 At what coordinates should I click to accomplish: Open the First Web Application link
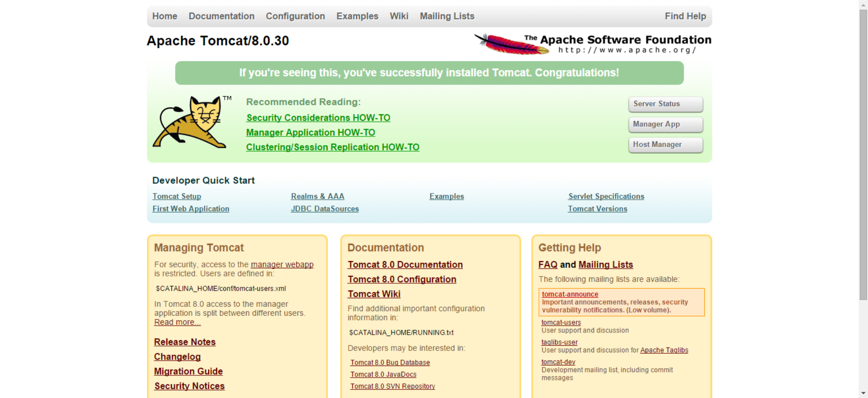[191, 209]
